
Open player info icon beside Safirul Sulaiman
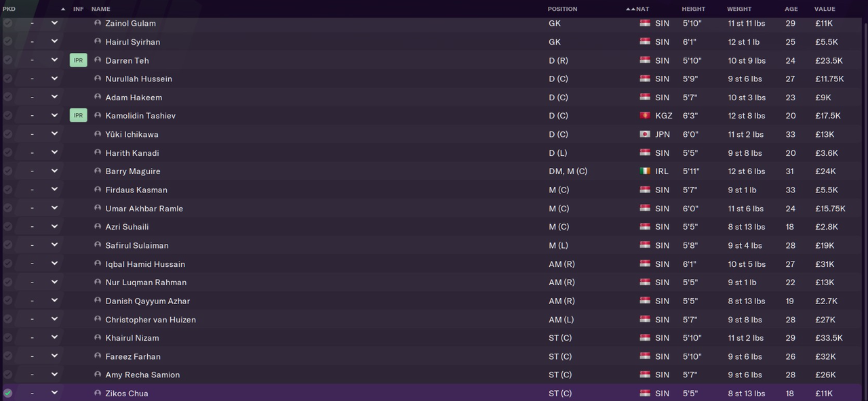(x=98, y=245)
